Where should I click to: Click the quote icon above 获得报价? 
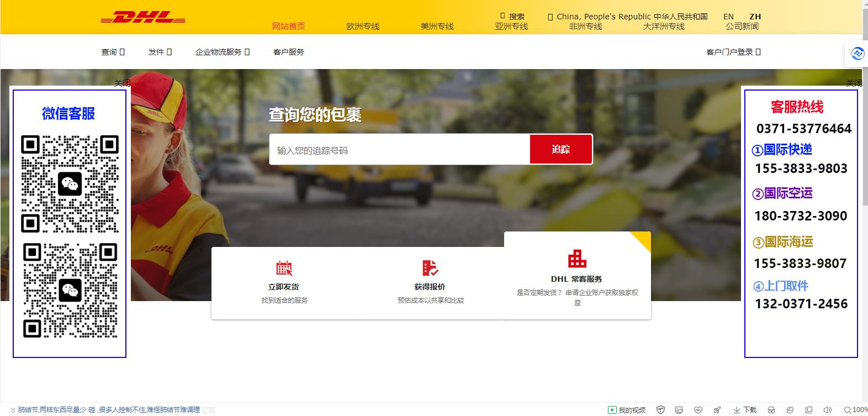tap(430, 268)
